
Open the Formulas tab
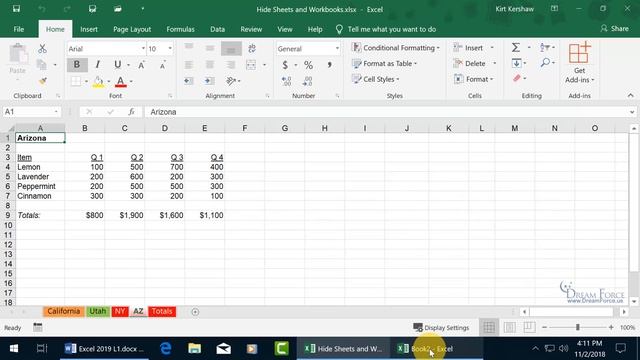pyautogui.click(x=180, y=29)
